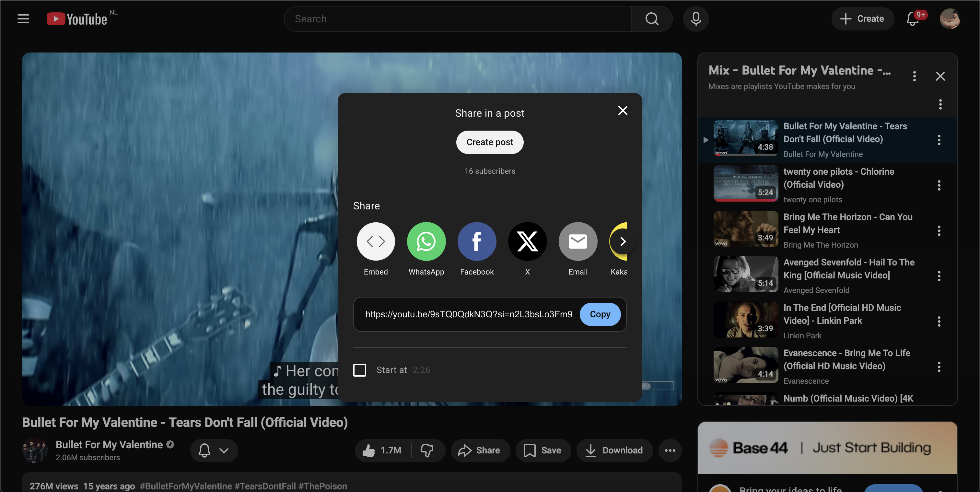980x492 pixels.
Task: Open the Mix playlist options menu
Action: click(914, 76)
